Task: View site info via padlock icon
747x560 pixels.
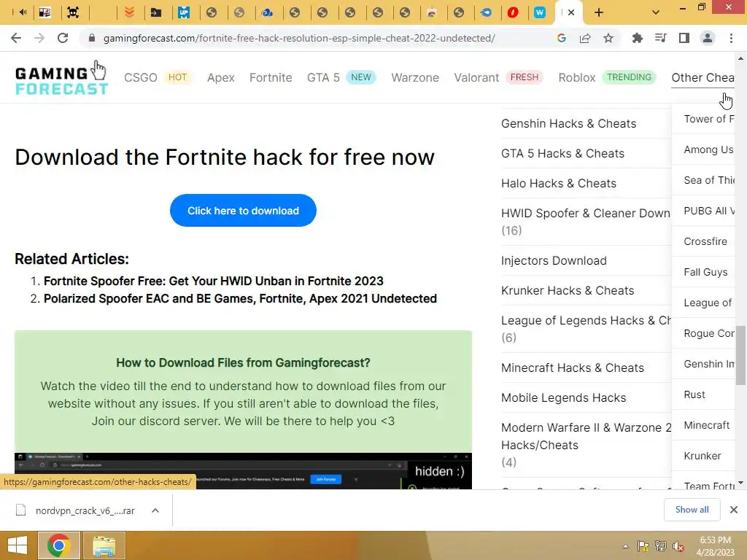Action: pyautogui.click(x=92, y=38)
